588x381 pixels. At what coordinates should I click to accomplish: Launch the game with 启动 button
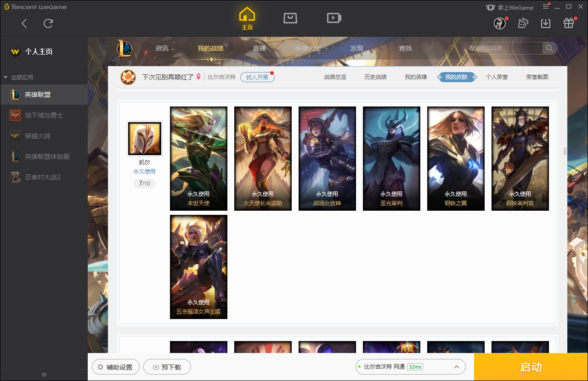tap(531, 367)
